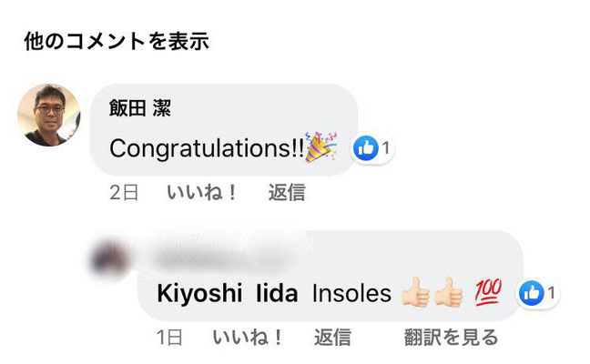The image size is (590, 364).
Task: Click the second thumbs-up emoji in reply
Action: click(448, 293)
